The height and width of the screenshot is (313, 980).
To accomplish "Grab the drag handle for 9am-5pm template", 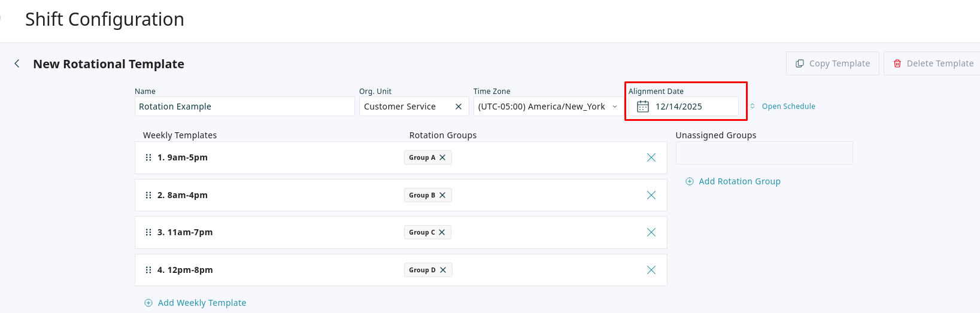I will (148, 157).
